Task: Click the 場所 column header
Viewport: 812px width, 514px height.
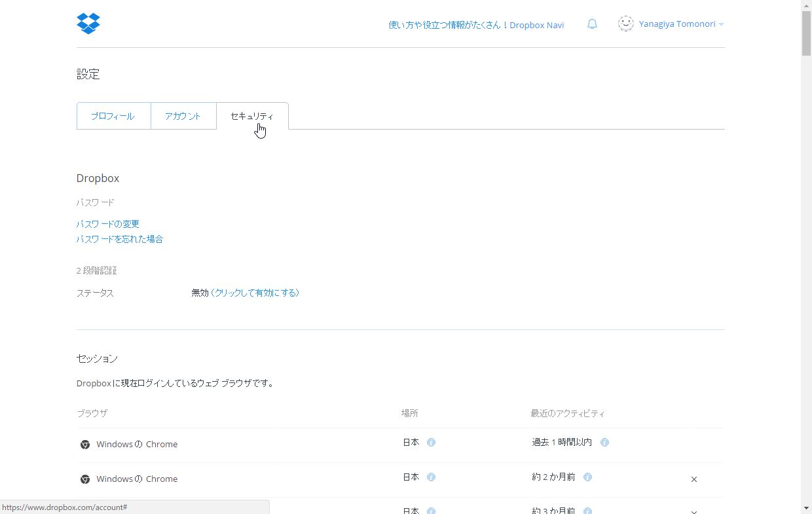Action: tap(410, 414)
